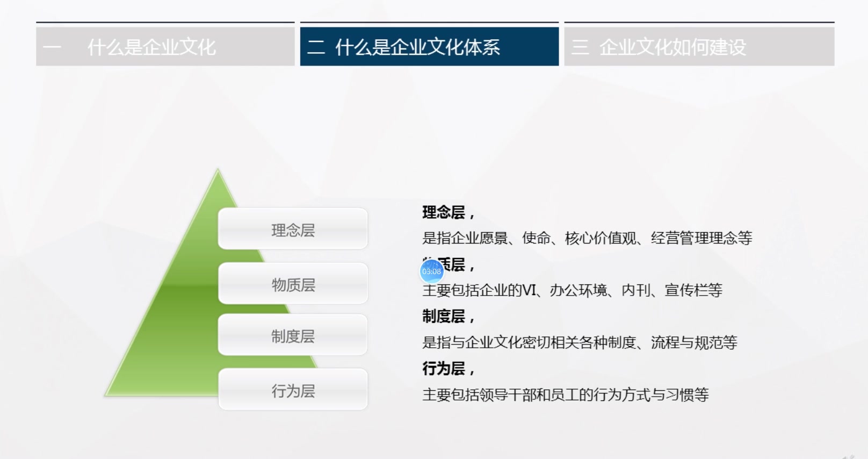Click the bold heading 行为层，

coord(448,369)
